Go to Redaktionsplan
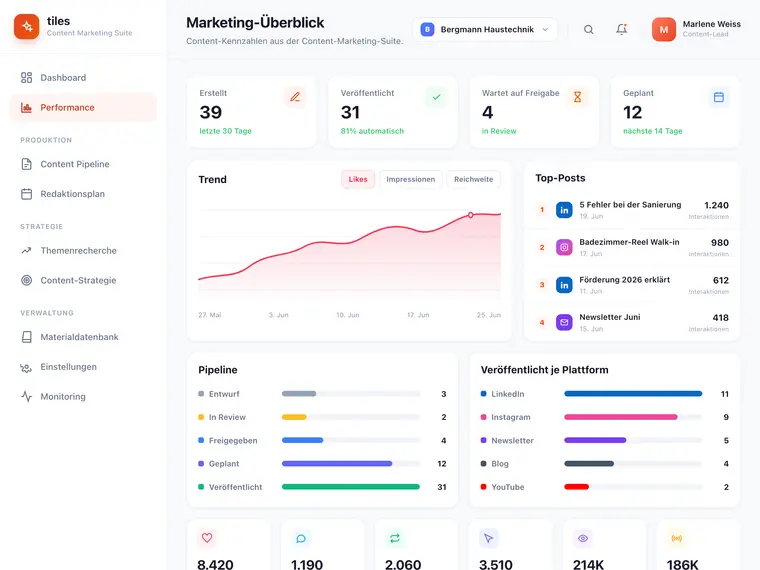Viewport: 760px width, 570px height. (x=83, y=194)
